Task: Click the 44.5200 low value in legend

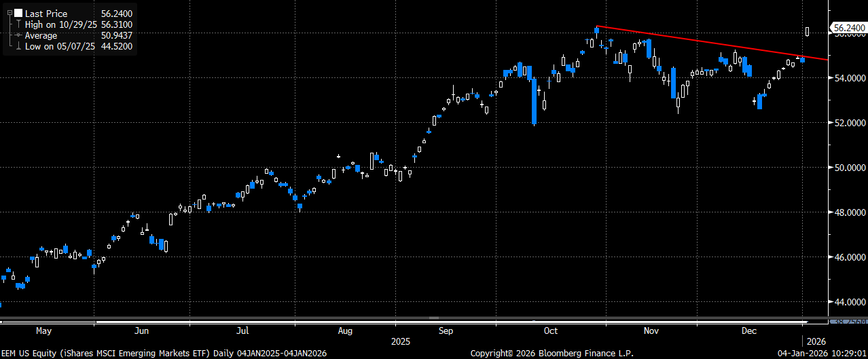Action: (x=115, y=46)
